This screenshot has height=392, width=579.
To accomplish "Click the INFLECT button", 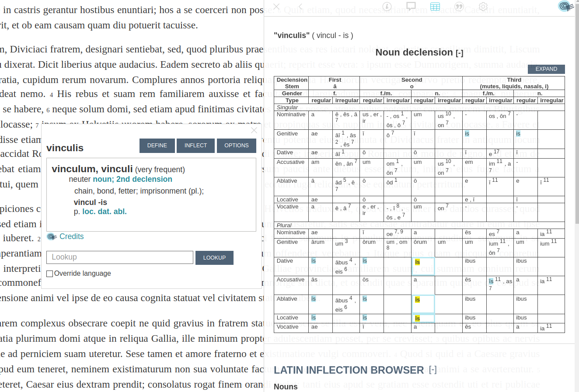I will click(x=195, y=146).
